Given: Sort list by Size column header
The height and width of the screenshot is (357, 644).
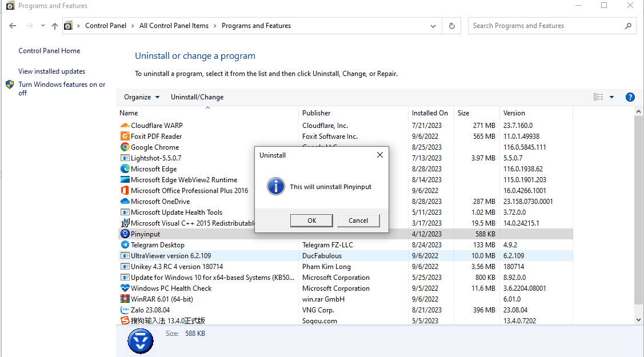Looking at the screenshot, I should [477, 113].
